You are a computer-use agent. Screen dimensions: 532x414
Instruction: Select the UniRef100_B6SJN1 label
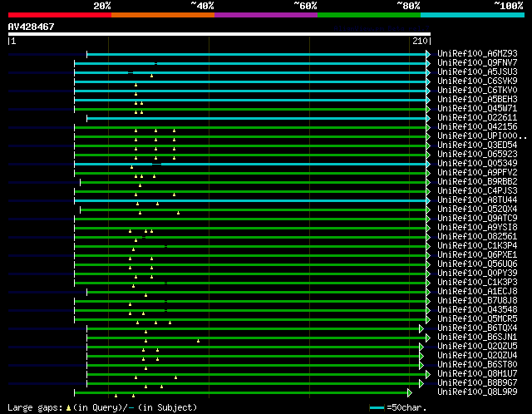(477, 338)
